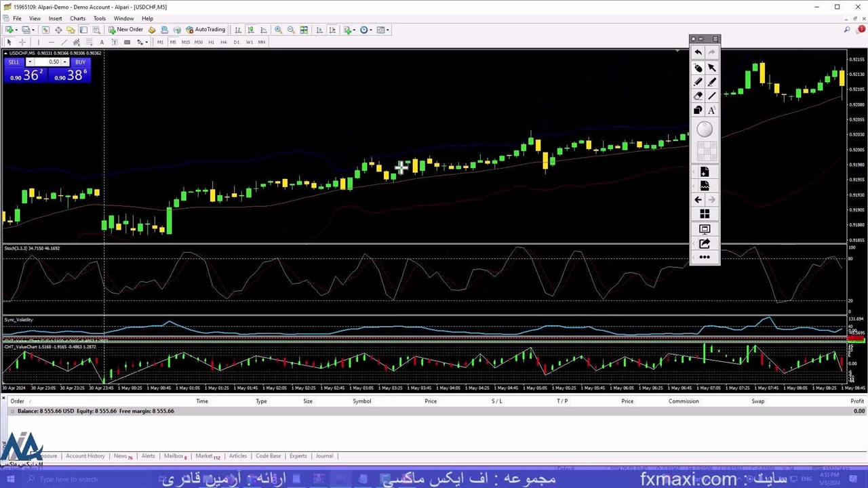The image size is (868, 488).
Task: Select the crosshair cursor tool
Action: [22, 42]
